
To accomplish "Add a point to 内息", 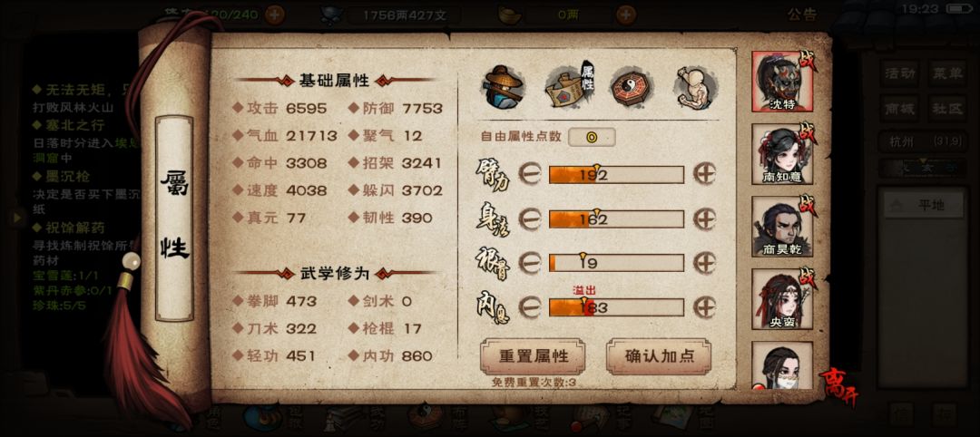I will click(x=704, y=306).
